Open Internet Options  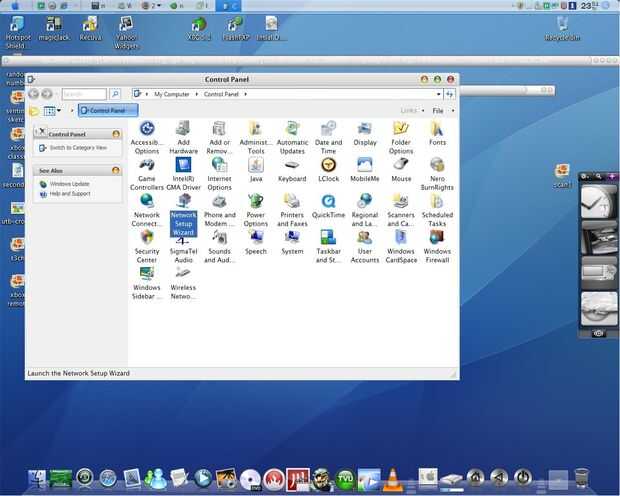click(x=219, y=174)
